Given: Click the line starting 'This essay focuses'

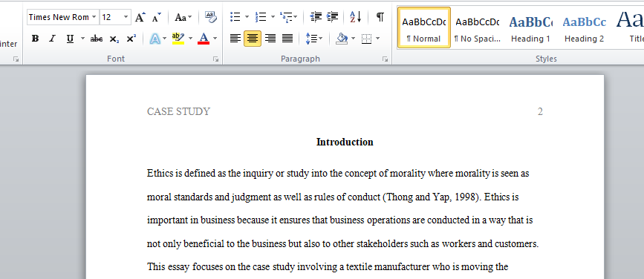Looking at the screenshot, I should (328, 268).
